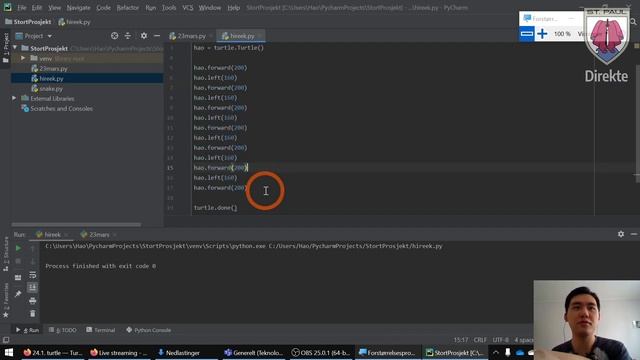This screenshot has width=640, height=360.
Task: Clear console output with trash icon
Action: click(x=33, y=313)
